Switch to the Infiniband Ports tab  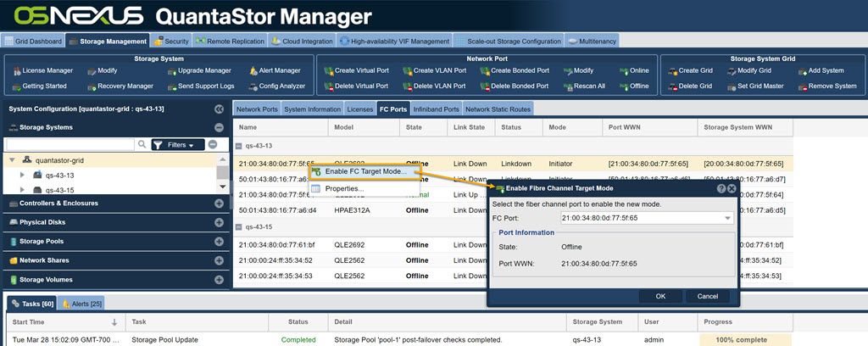pos(437,109)
